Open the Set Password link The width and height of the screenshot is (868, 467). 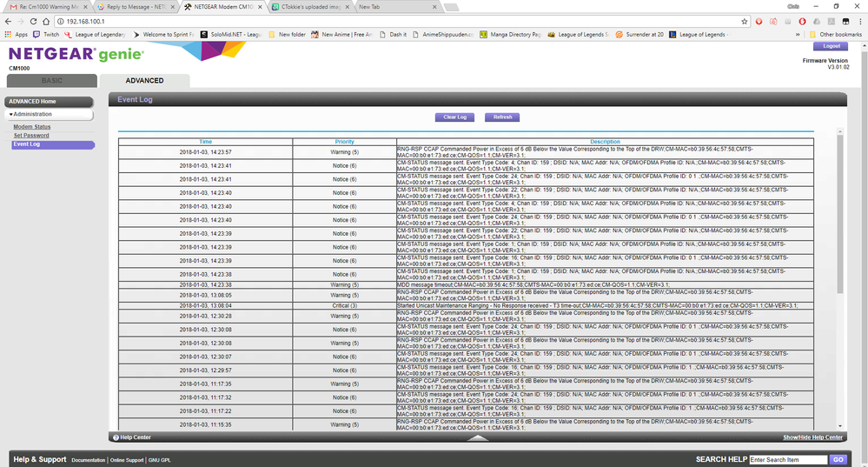(x=30, y=136)
